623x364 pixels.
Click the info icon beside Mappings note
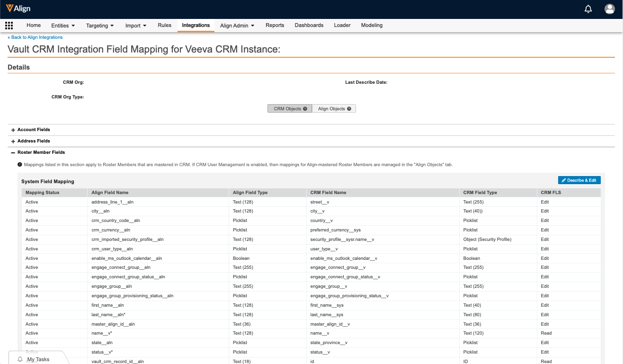[20, 165]
